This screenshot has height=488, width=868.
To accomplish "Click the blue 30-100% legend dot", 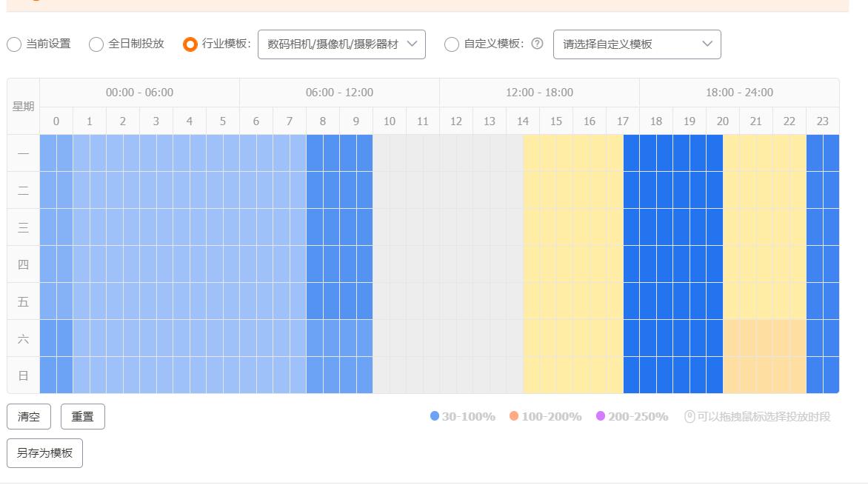I will click(435, 417).
